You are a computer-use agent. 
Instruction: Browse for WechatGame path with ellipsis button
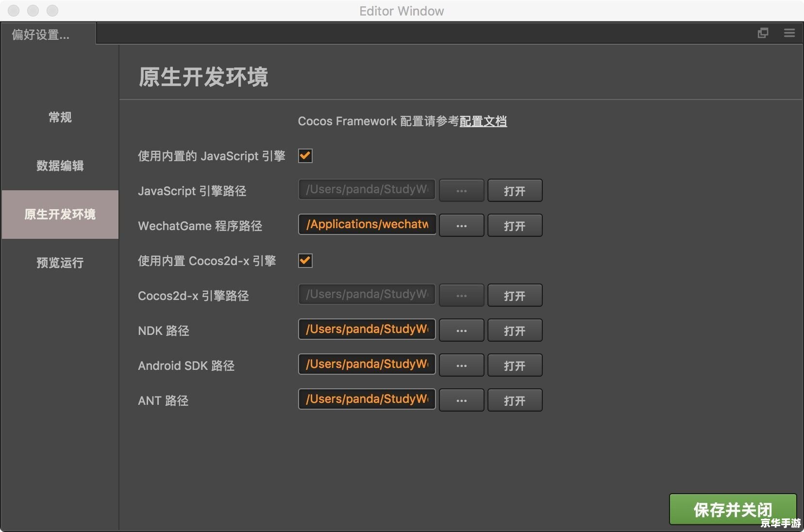(x=461, y=226)
